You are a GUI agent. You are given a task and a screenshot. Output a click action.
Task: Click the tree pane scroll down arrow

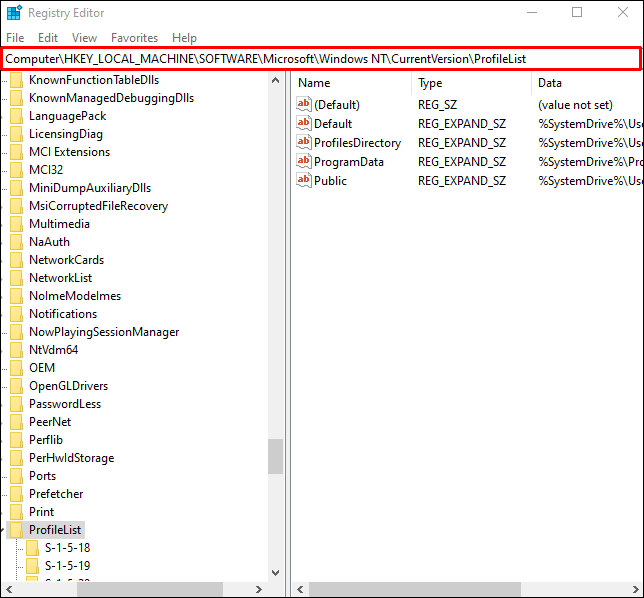276,573
